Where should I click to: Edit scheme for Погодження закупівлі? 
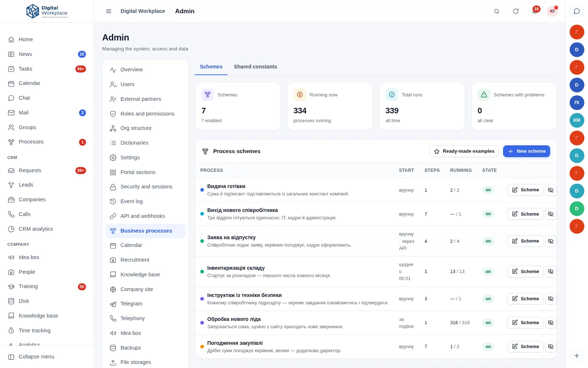point(525,347)
